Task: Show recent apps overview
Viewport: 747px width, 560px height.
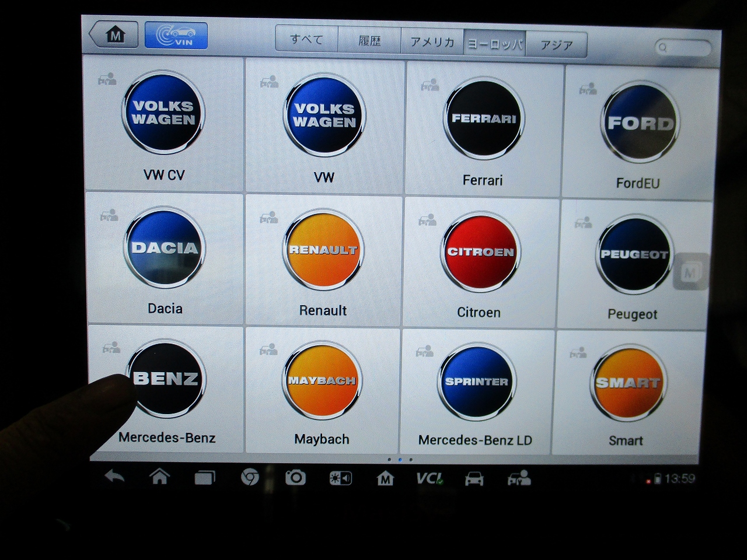Action: pyautogui.click(x=204, y=478)
